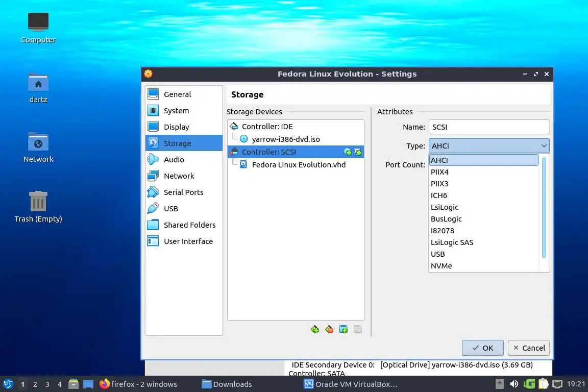Select Fedora Linux Evolution.vhd disk entry
Image resolution: width=588 pixels, height=392 pixels.
[x=296, y=165]
